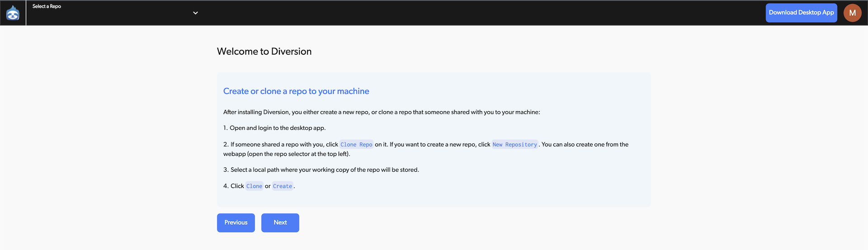Click the Create code label in step 4

[x=283, y=186]
